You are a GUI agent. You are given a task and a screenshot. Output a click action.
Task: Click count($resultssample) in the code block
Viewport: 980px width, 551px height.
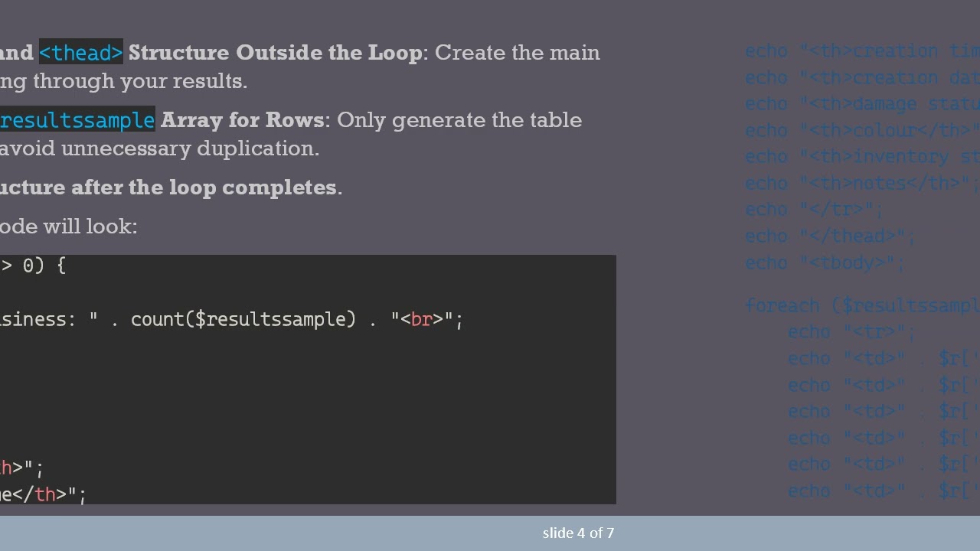(243, 319)
